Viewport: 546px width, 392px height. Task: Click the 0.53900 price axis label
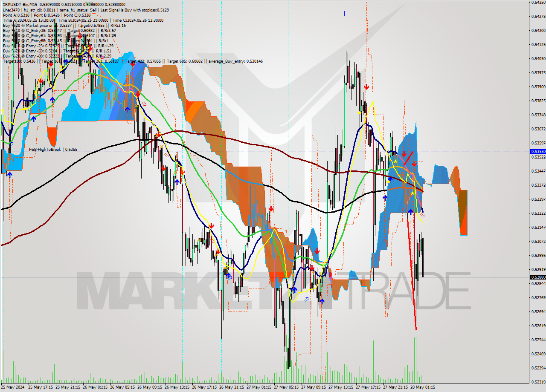coord(538,86)
